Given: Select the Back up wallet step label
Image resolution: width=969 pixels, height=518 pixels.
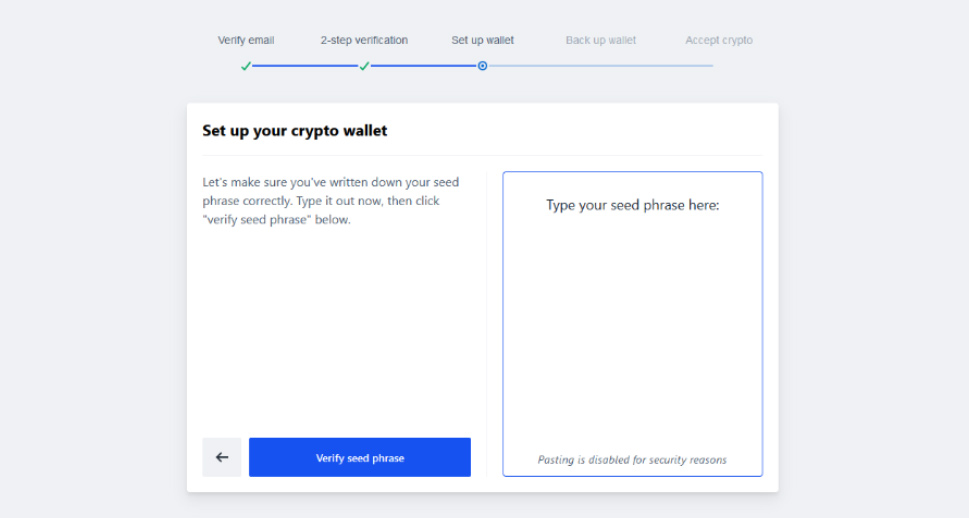Looking at the screenshot, I should click(601, 40).
